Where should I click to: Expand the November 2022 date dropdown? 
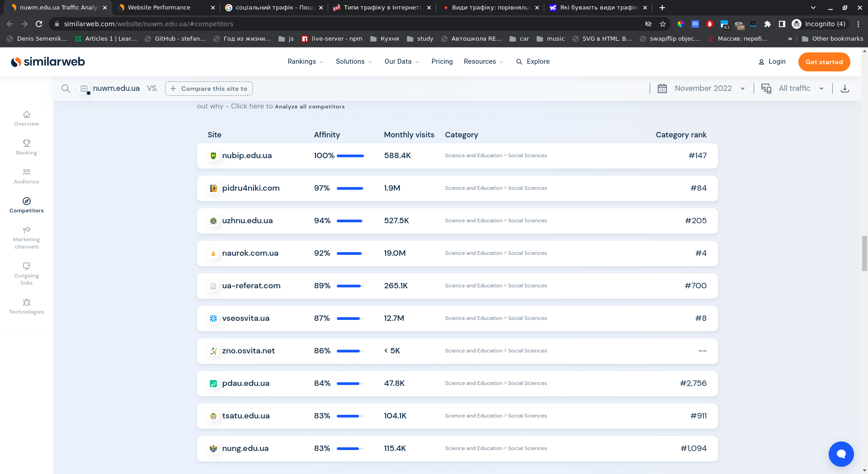pos(703,89)
